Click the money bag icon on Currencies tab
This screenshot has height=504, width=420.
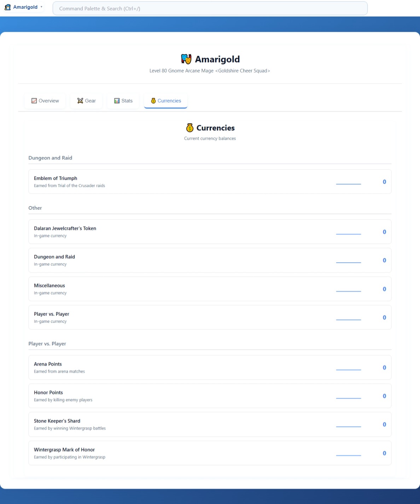click(153, 101)
